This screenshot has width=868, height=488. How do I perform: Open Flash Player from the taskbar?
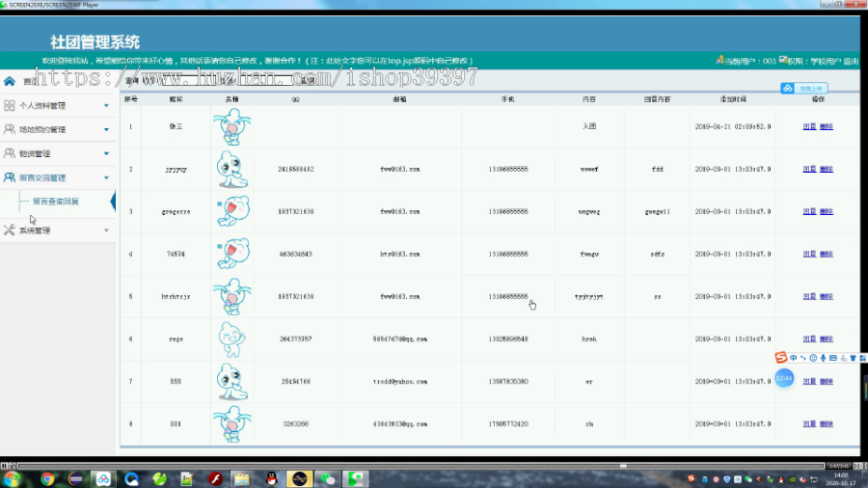[215, 478]
